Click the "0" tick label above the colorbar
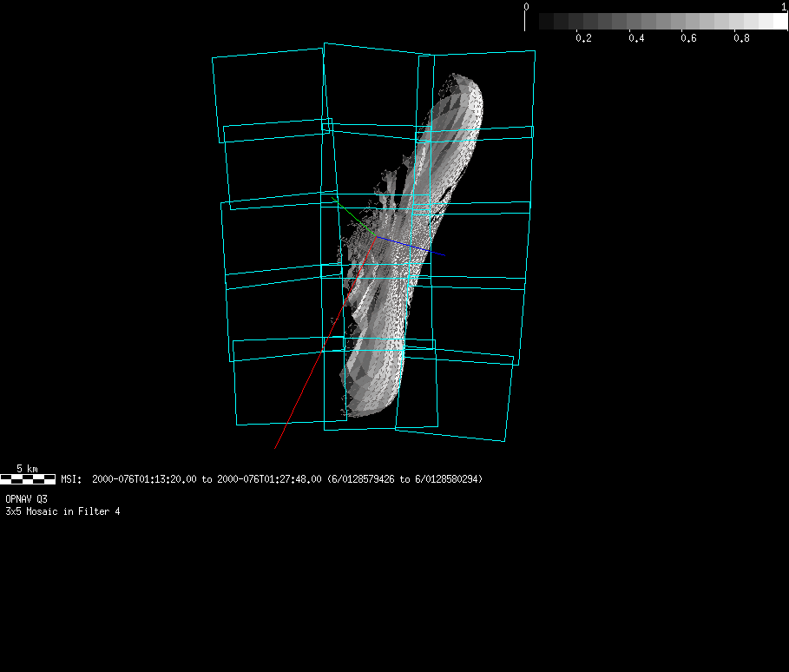 click(x=525, y=7)
